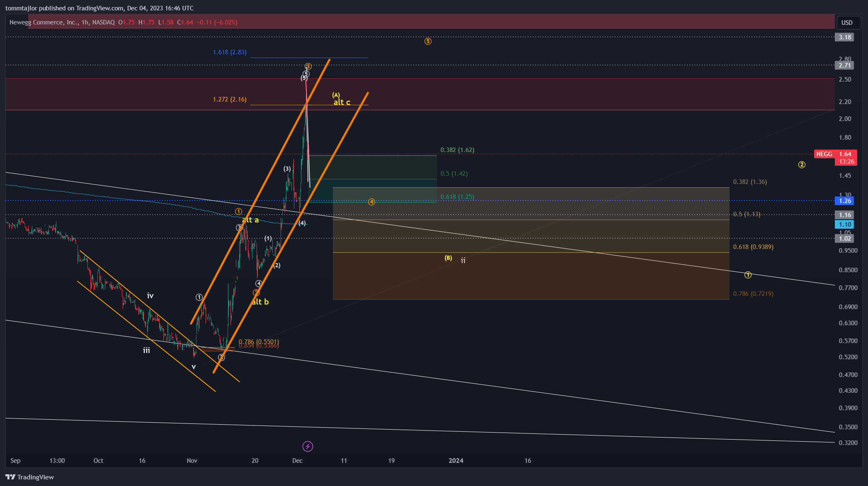Screen dimensions: 868x486
Task: Click the Newegg Commerce, Inc. symbol title
Action: pos(44,22)
